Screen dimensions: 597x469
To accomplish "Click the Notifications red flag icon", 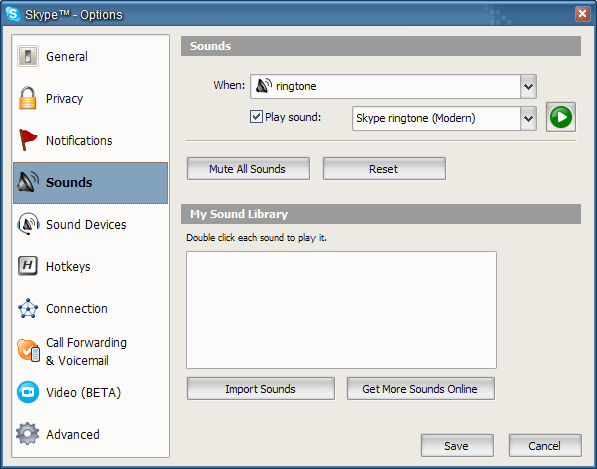I will click(28, 140).
